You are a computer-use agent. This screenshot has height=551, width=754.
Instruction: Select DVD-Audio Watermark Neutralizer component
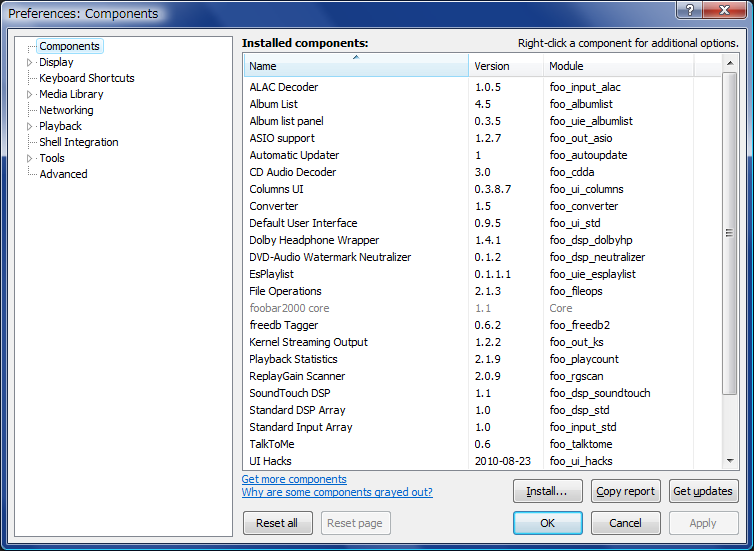click(482, 257)
